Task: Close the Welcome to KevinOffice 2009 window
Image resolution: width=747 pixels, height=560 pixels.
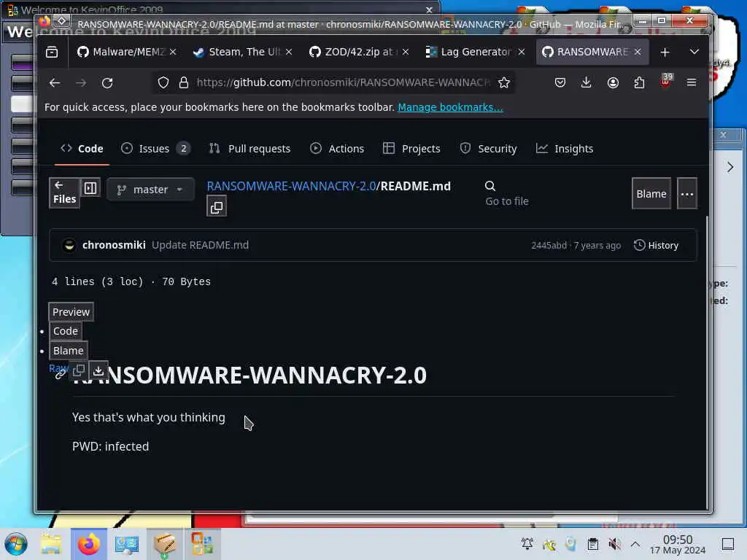Action: [429, 9]
